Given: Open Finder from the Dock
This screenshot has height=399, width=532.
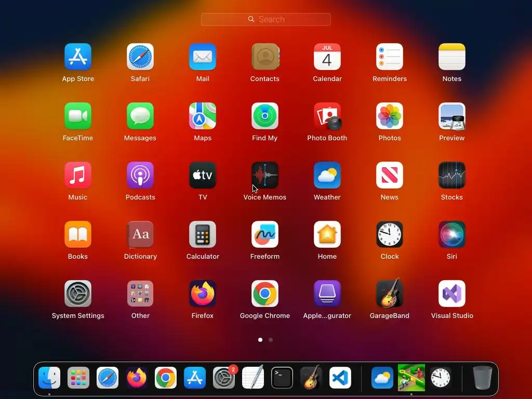Looking at the screenshot, I should pyautogui.click(x=49, y=378).
